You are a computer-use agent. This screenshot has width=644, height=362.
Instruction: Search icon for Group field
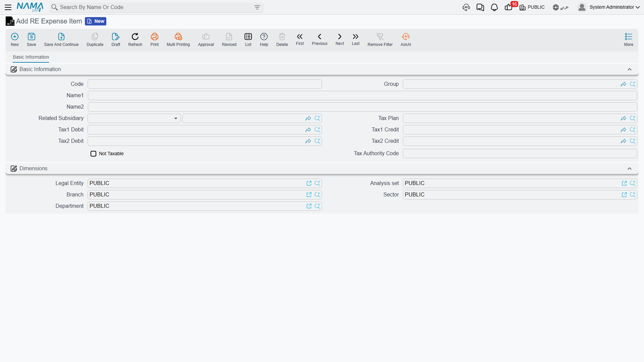[633, 84]
